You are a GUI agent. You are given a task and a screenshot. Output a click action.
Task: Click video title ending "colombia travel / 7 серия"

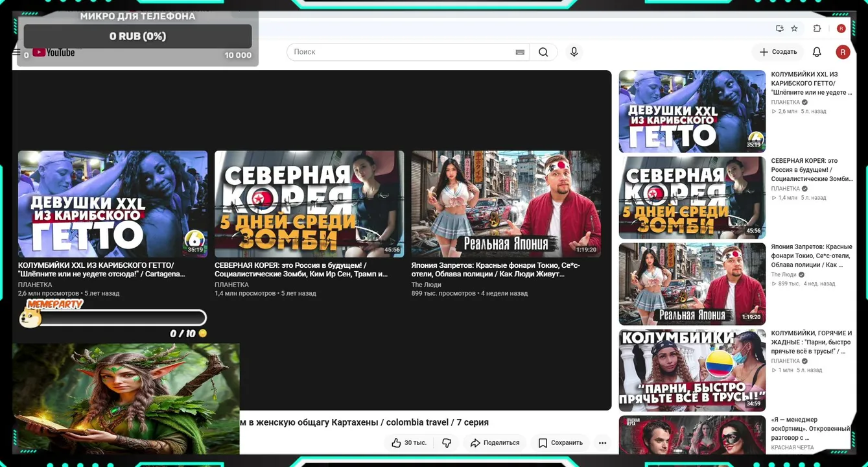pyautogui.click(x=364, y=422)
